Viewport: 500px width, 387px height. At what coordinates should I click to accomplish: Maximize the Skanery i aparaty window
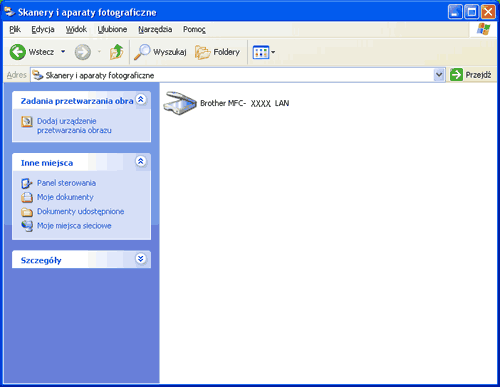(x=472, y=12)
